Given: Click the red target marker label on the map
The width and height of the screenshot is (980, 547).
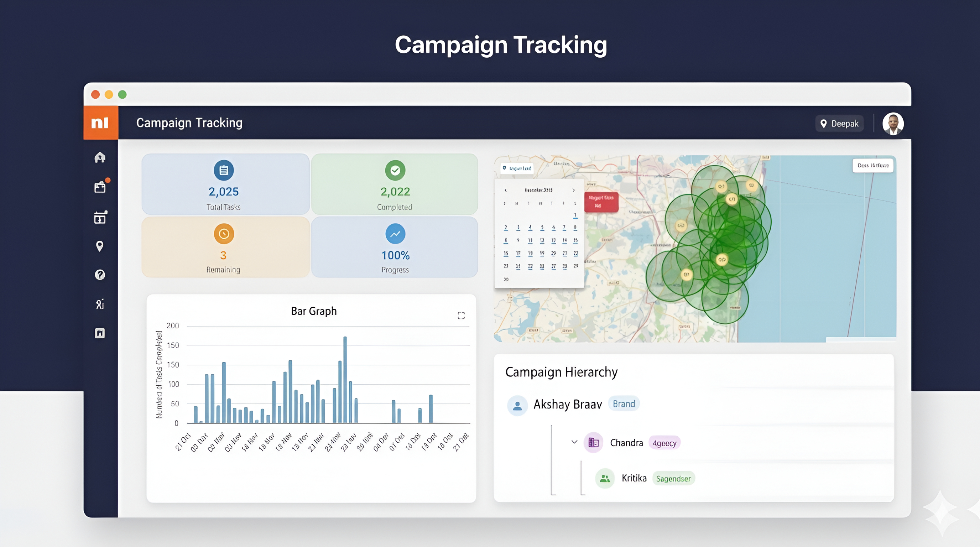Looking at the screenshot, I should pyautogui.click(x=601, y=202).
